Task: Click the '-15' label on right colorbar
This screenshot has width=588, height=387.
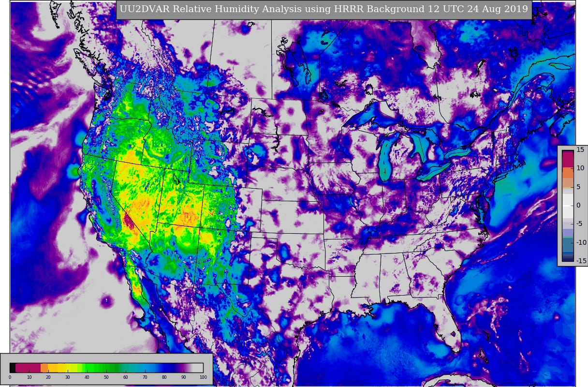Action: tap(581, 261)
